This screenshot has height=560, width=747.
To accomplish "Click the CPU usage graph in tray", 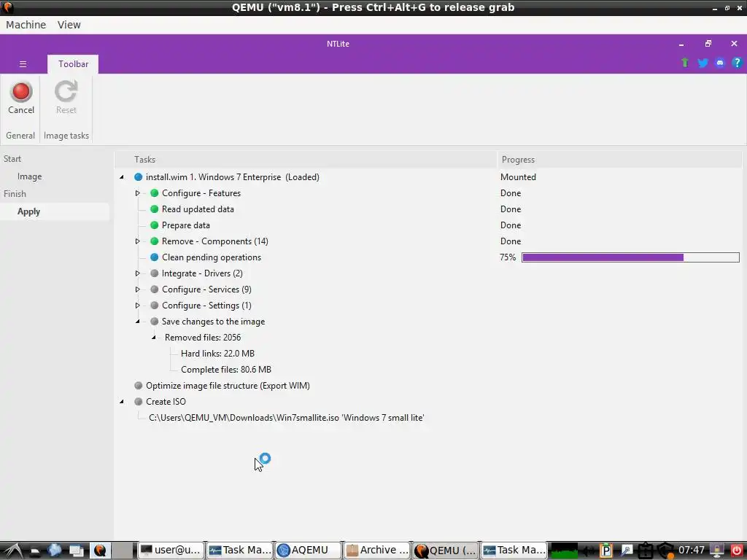I will (x=564, y=551).
